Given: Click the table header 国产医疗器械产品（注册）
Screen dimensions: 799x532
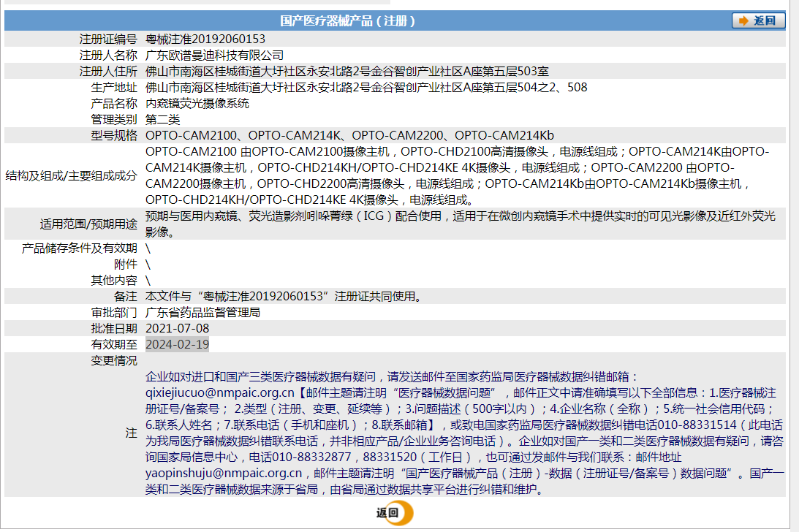Looking at the screenshot, I should click(347, 21).
